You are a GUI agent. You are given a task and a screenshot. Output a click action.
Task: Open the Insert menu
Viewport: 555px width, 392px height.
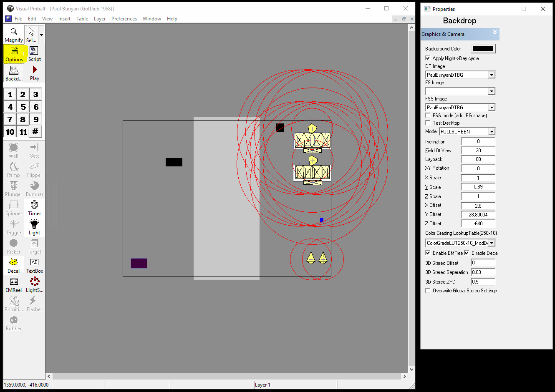pos(64,19)
